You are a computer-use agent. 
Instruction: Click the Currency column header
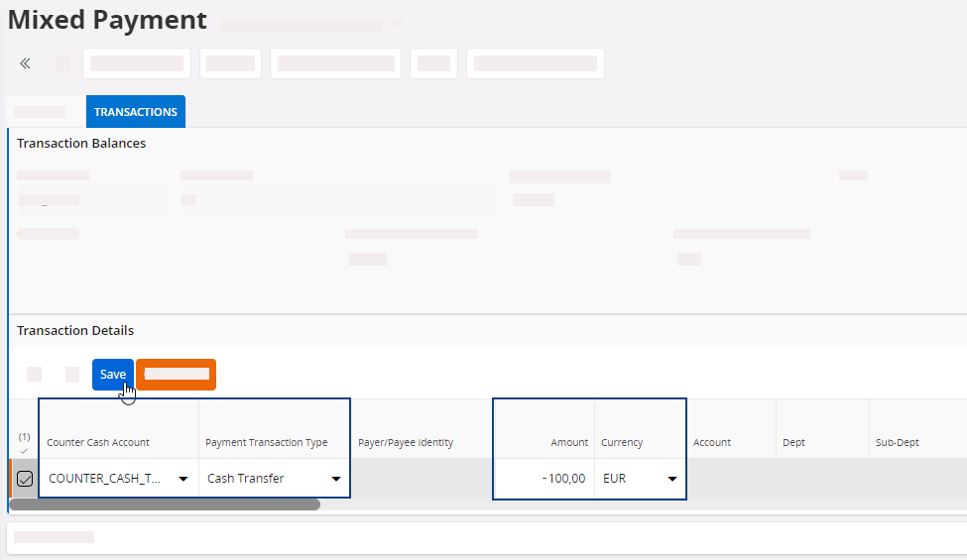(622, 442)
